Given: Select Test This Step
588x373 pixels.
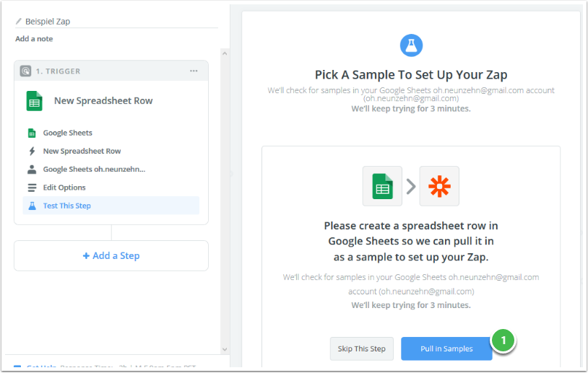Looking at the screenshot, I should tap(111, 206).
